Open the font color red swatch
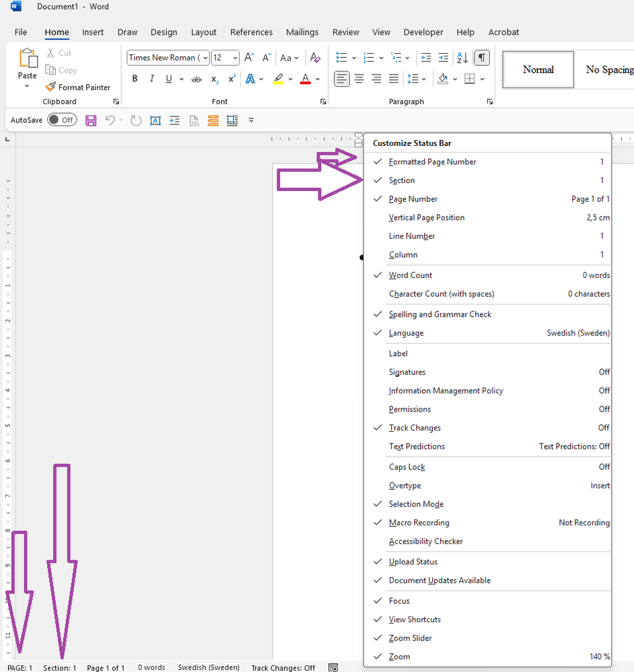 tap(305, 79)
